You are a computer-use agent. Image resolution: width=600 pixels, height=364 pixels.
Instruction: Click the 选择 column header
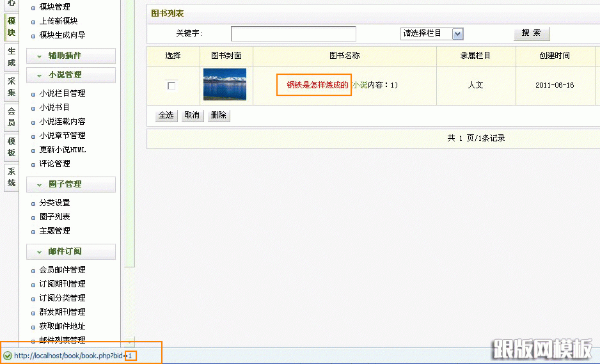[x=173, y=56]
